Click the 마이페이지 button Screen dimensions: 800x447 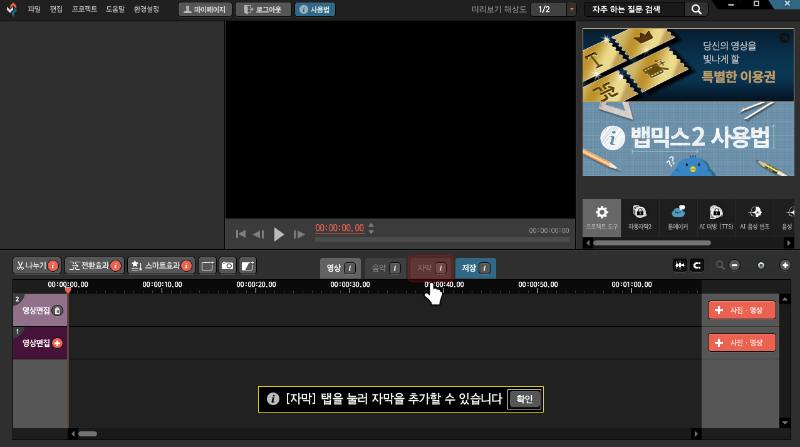[x=205, y=9]
